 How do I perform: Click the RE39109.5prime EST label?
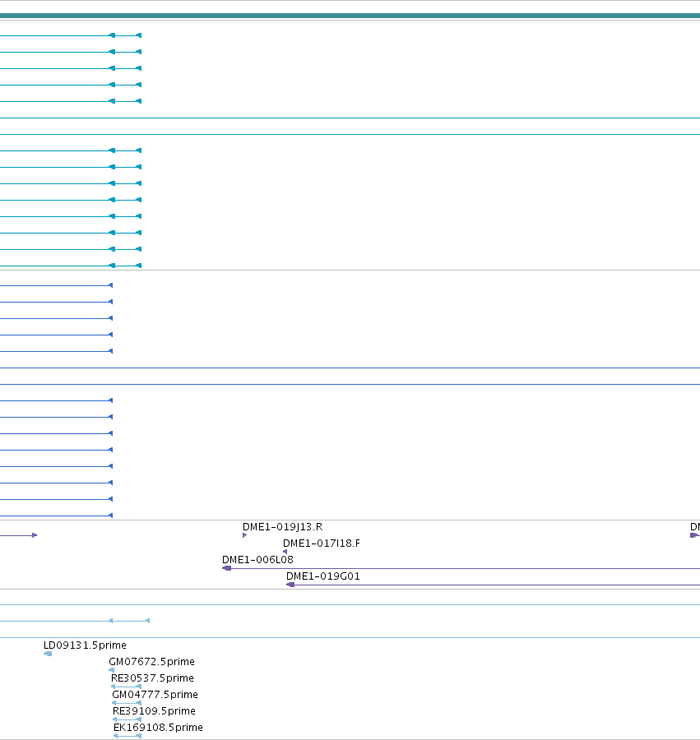(154, 711)
